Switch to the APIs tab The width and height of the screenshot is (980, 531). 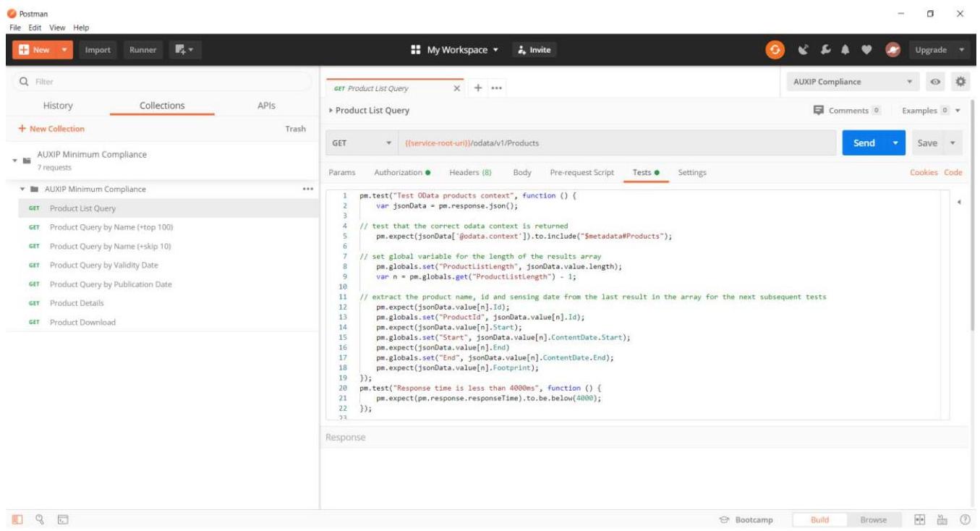coord(265,105)
